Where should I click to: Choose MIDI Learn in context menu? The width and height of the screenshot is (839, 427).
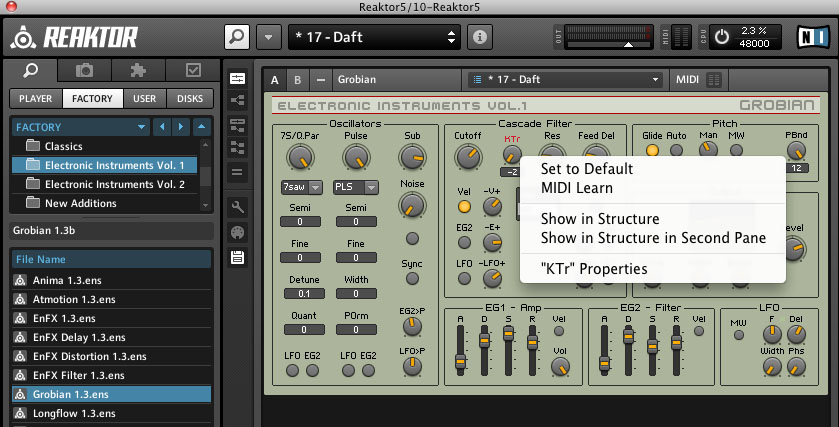(577, 188)
